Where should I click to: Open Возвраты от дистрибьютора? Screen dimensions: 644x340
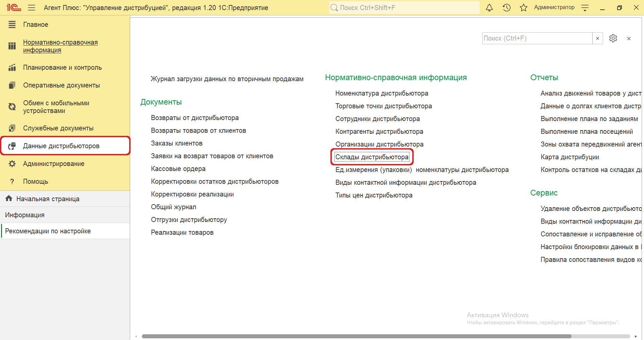[195, 118]
